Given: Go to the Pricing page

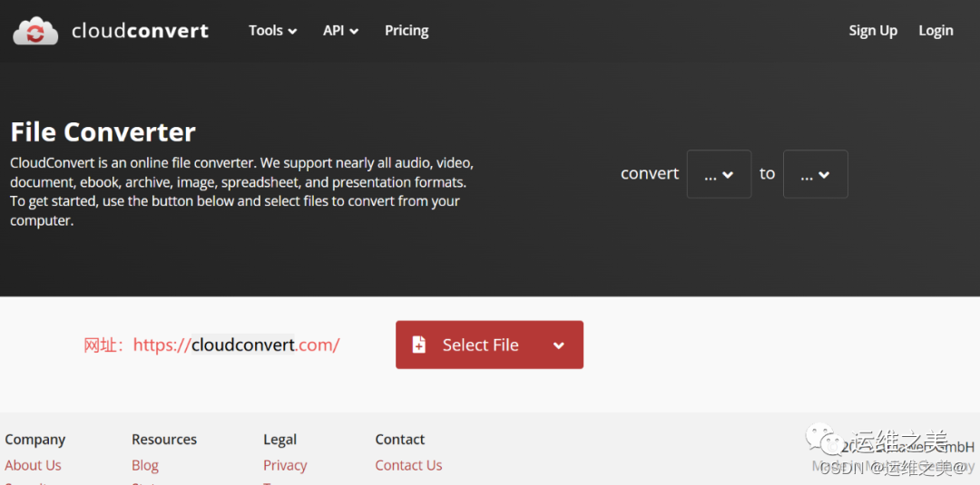Looking at the screenshot, I should click(407, 31).
